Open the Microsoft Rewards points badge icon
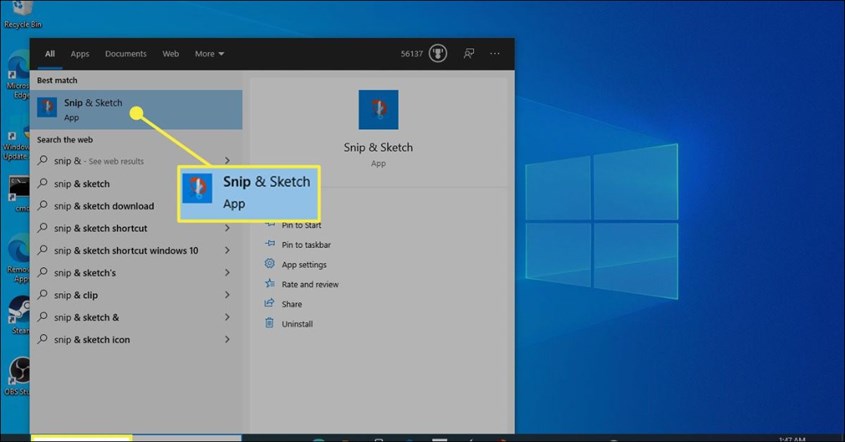 (438, 53)
